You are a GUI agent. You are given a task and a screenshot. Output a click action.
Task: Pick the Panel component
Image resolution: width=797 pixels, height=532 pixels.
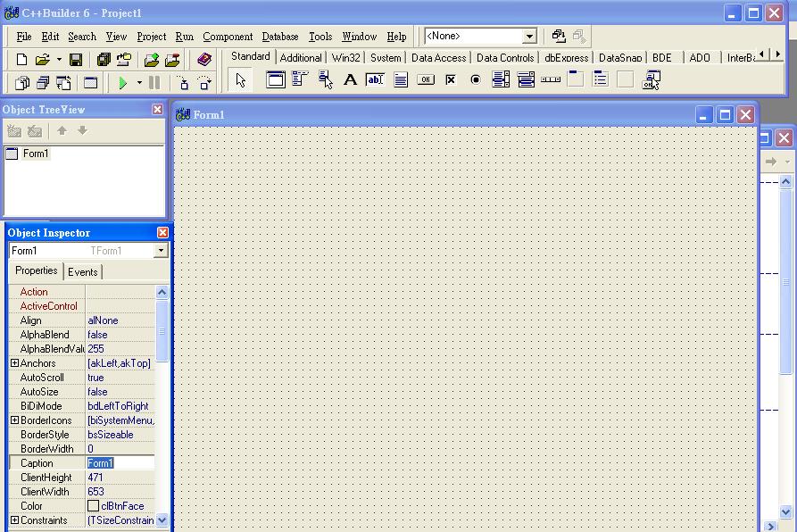tap(626, 79)
